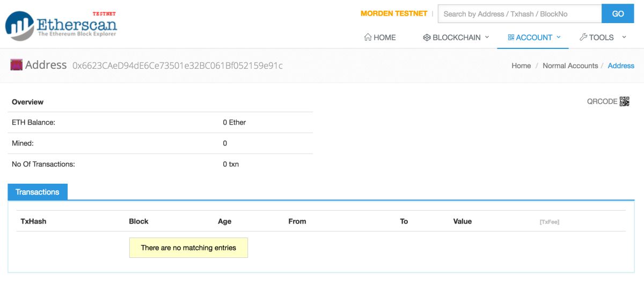Click the TxHash column header

coord(33,221)
